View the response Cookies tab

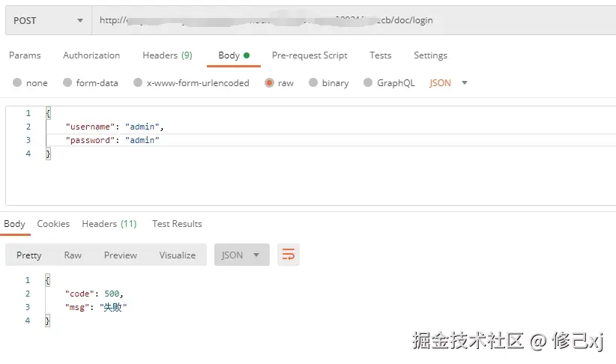(x=53, y=224)
